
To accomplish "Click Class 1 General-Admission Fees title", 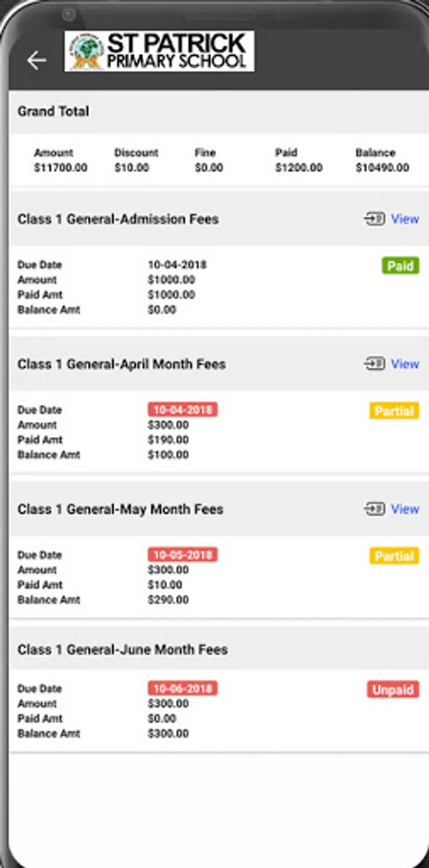I will click(118, 219).
